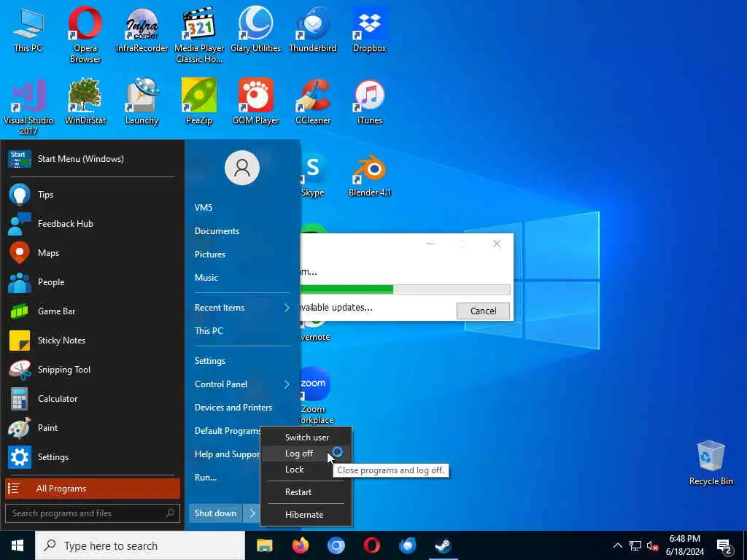
Task: Open the network tray icon
Action: pyautogui.click(x=635, y=545)
